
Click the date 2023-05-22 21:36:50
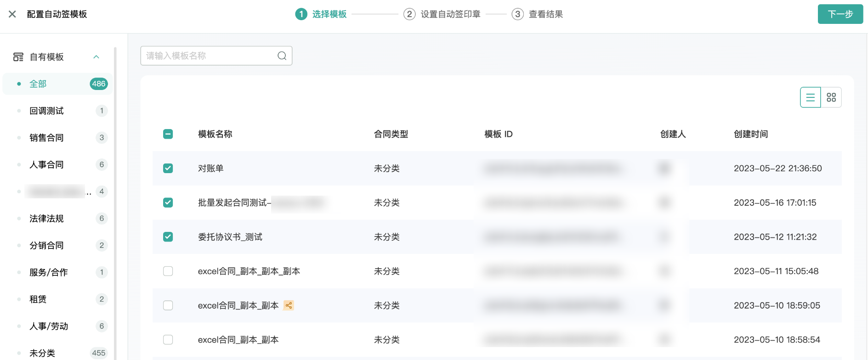tap(778, 168)
